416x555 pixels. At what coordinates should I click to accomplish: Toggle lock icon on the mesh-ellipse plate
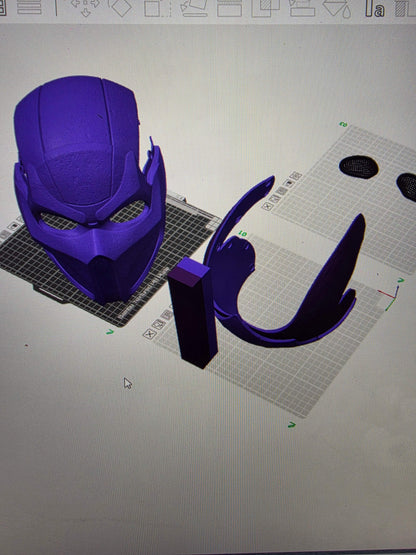[290, 183]
